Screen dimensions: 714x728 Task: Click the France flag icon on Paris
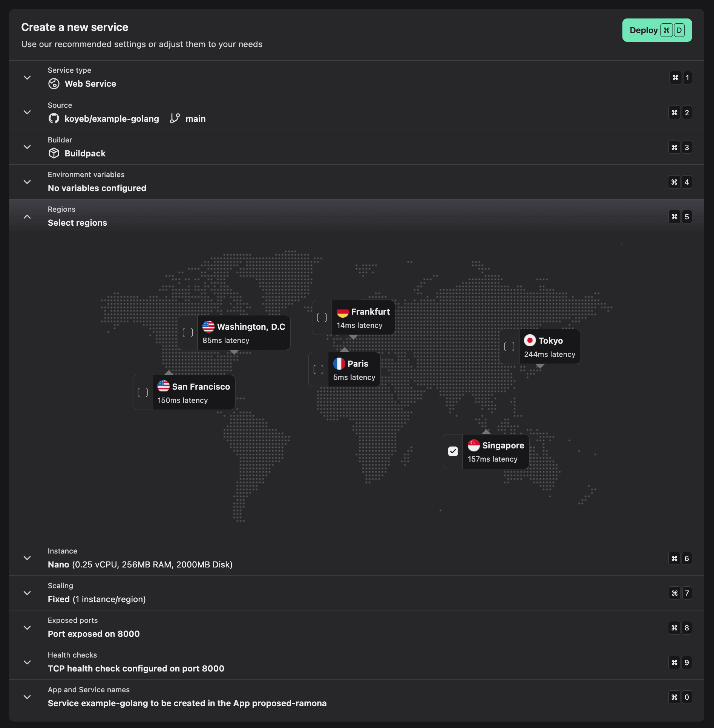[x=339, y=364]
